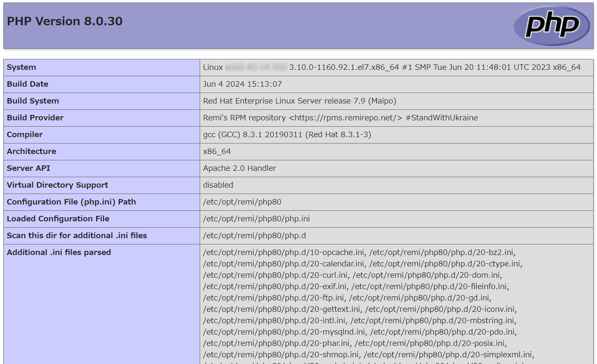Click the 10-opcache.ini file path
Screen dimensions: 597x364
(284, 252)
